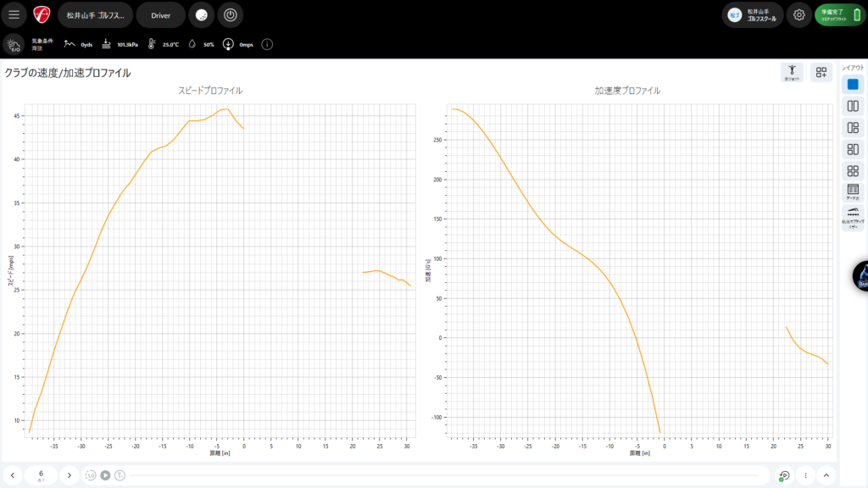Click the playback progress slider track

(x=444, y=475)
